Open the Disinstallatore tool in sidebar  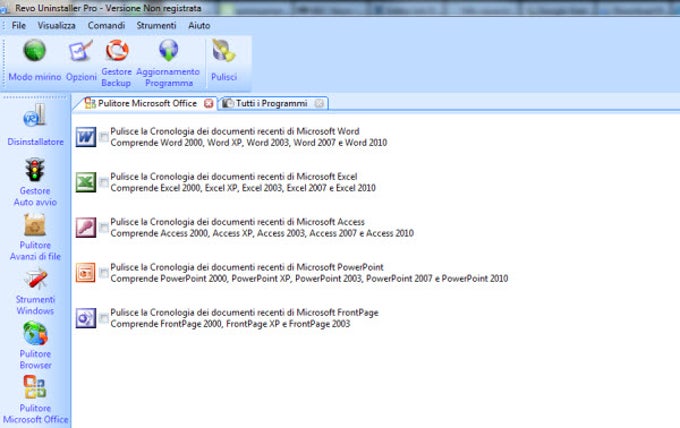pyautogui.click(x=35, y=124)
